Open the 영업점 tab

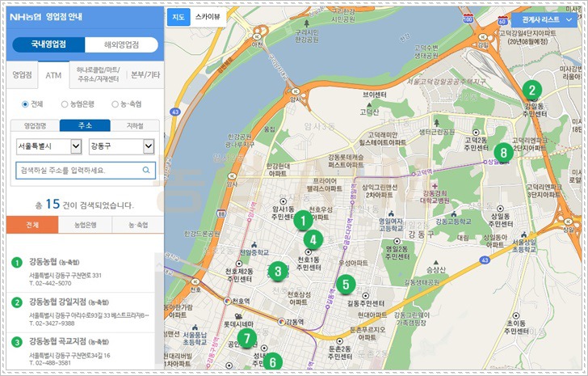tap(22, 75)
